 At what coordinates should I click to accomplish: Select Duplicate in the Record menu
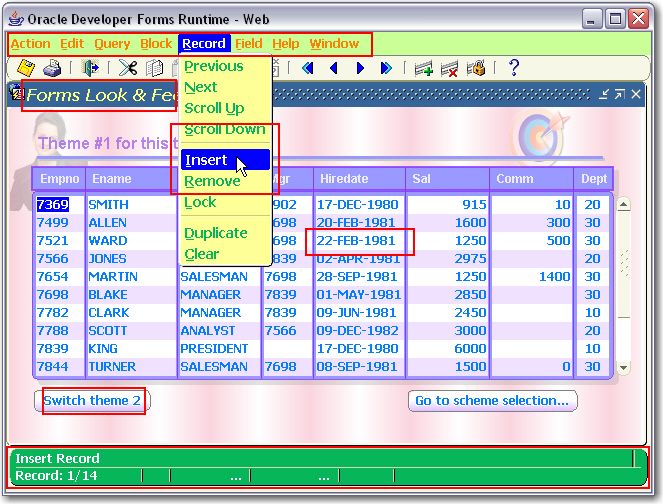coord(216,233)
